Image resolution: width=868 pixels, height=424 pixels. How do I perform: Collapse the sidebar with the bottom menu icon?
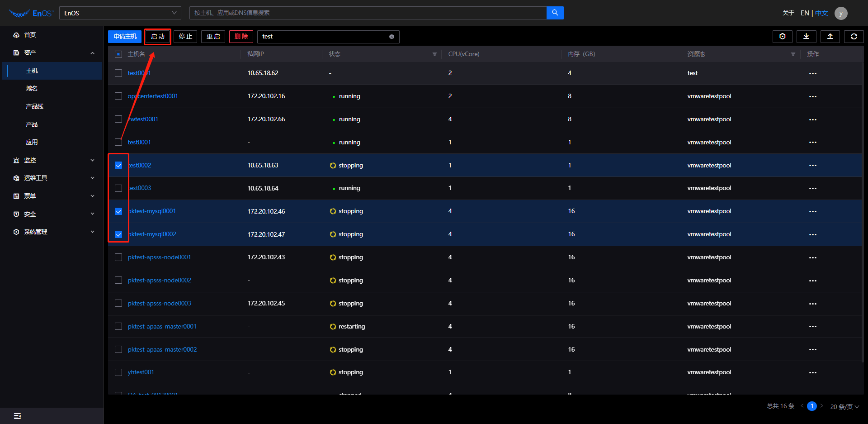click(17, 416)
